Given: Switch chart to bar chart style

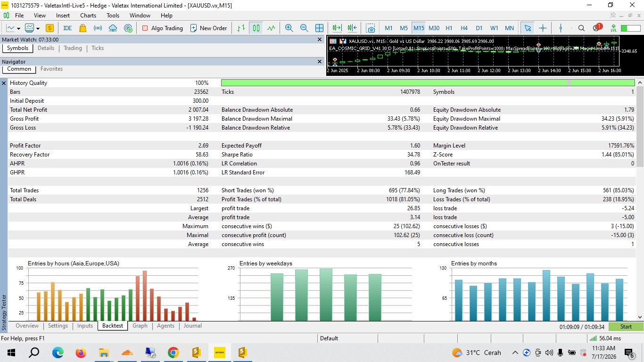Looking at the screenshot, I should (x=241, y=28).
